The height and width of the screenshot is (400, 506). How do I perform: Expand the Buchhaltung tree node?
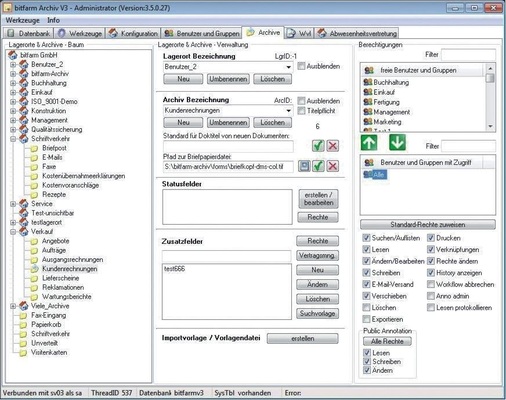tap(13, 83)
